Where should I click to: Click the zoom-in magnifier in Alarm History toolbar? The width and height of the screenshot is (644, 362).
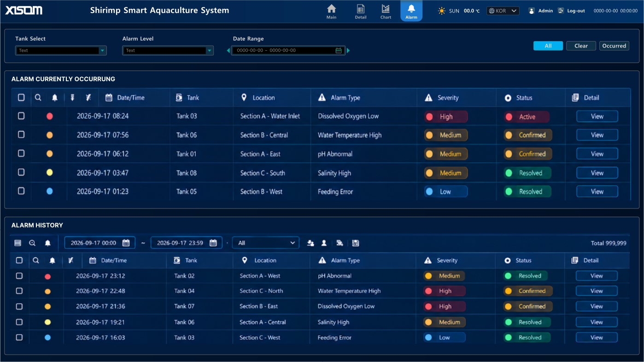32,243
